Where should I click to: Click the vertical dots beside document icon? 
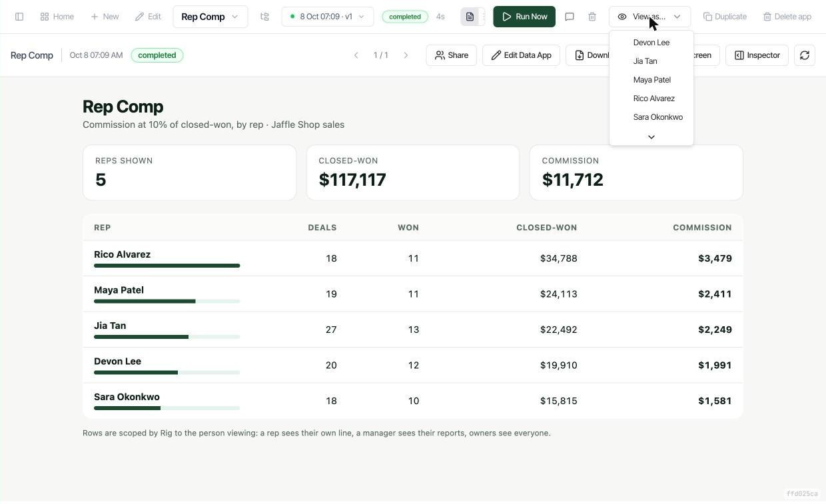tap(484, 17)
